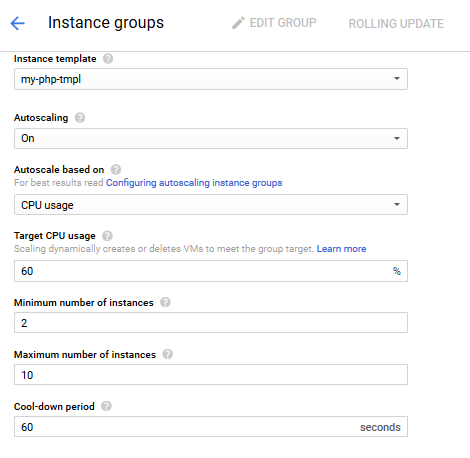Click the Minimum number of instances field
The image size is (470, 458).
point(211,323)
